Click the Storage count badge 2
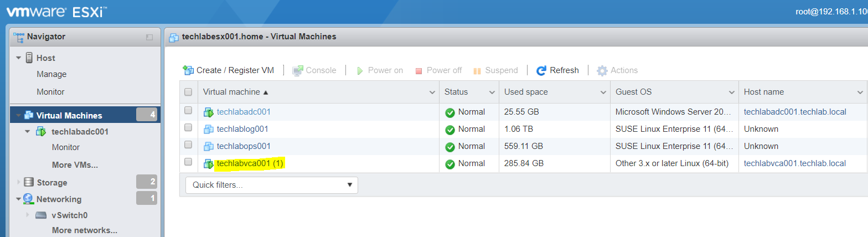 (x=147, y=182)
